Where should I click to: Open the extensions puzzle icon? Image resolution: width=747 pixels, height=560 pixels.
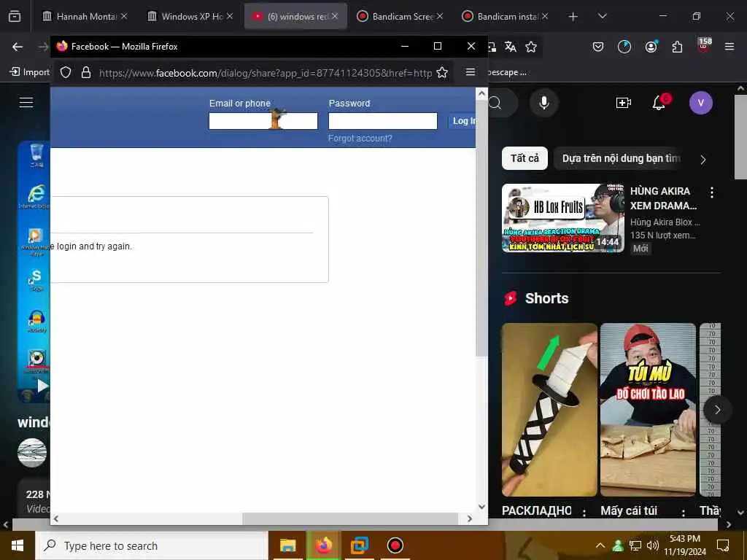(677, 47)
